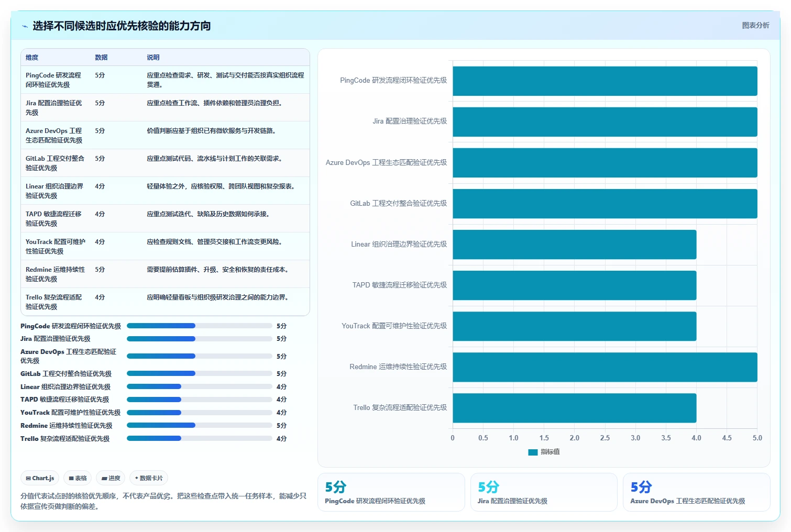The width and height of the screenshot is (791, 532).
Task: Click the 5.0 x-axis tick label
Action: click(x=757, y=438)
